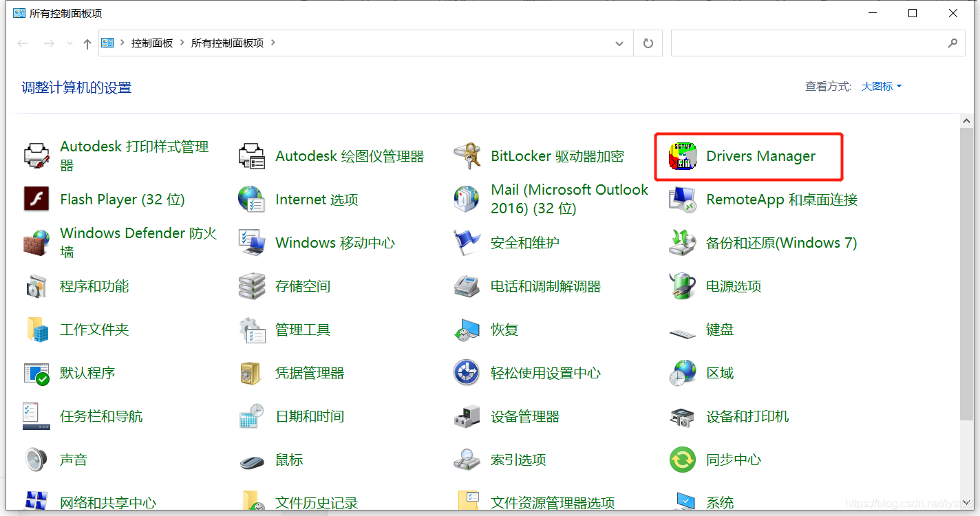Click the vertical scrollbar up arrow
980x516 pixels.
(x=966, y=120)
